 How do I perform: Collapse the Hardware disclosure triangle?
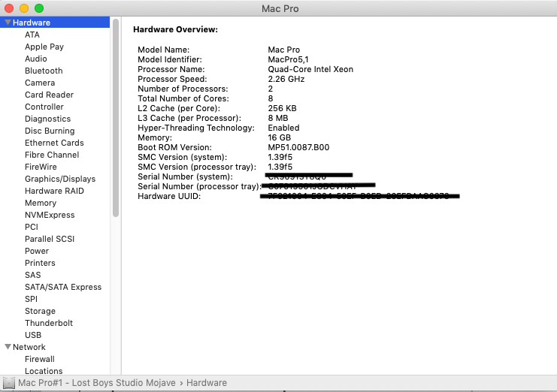pos(8,23)
